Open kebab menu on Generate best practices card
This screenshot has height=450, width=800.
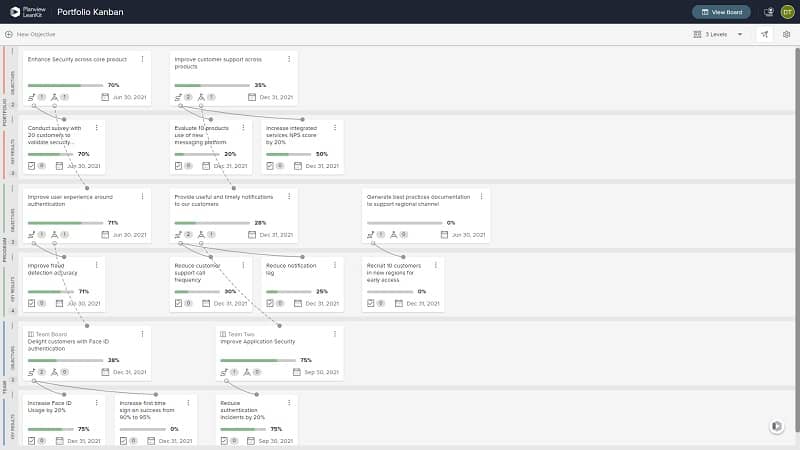tap(481, 196)
